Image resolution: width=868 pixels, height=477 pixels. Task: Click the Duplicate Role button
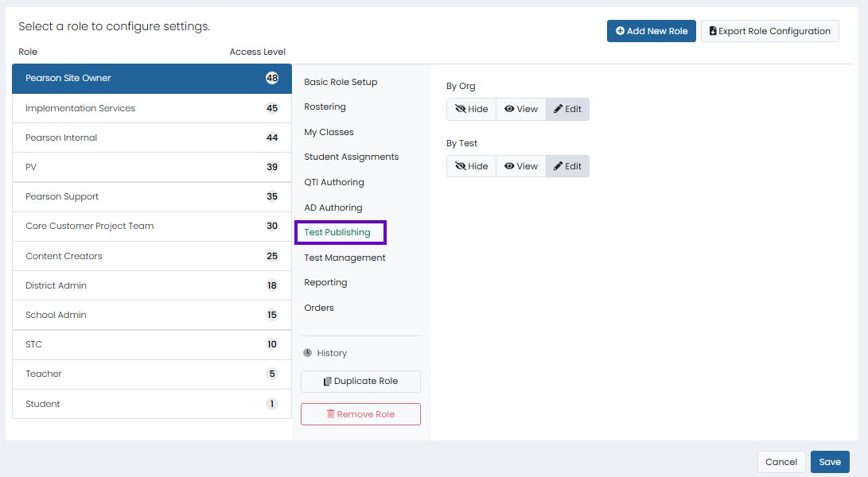point(360,382)
